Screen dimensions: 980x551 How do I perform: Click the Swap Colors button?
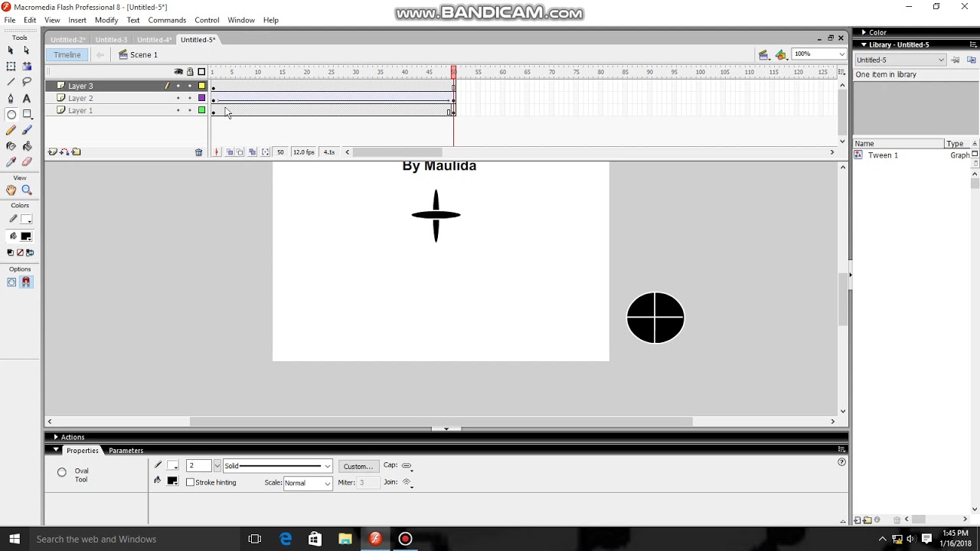pos(30,253)
